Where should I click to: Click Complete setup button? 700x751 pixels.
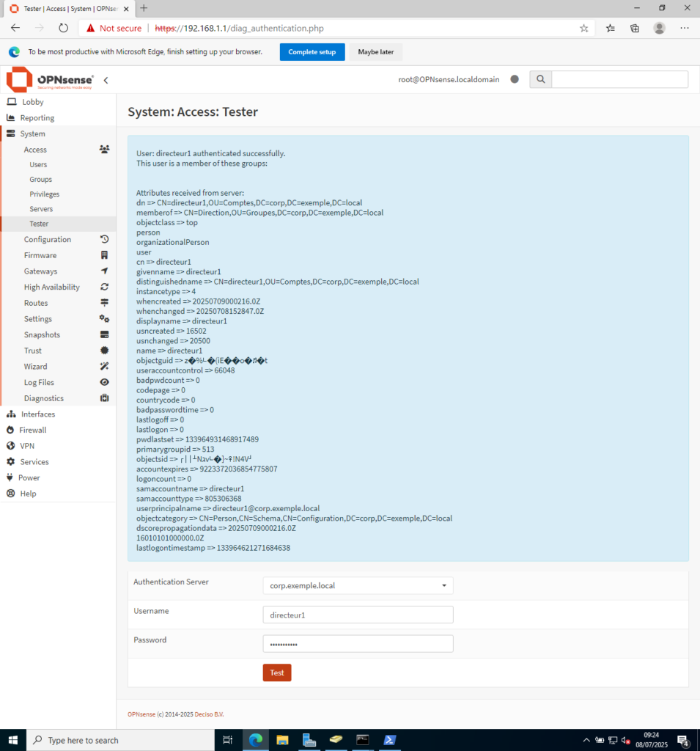pyautogui.click(x=312, y=52)
